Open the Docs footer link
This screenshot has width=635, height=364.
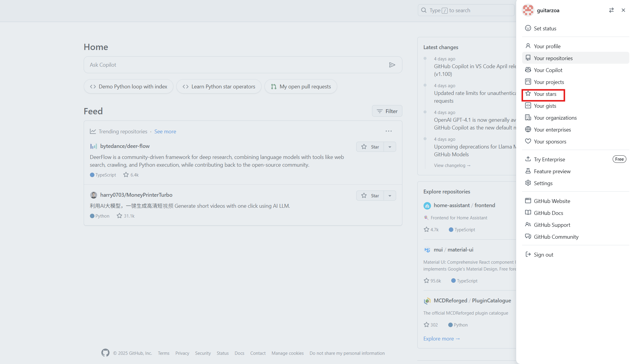[x=239, y=353]
